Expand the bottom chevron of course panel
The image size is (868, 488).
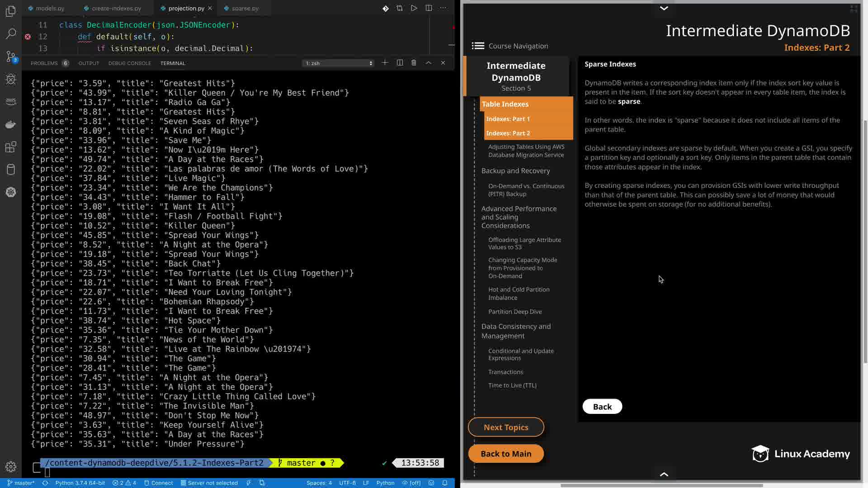tap(664, 474)
